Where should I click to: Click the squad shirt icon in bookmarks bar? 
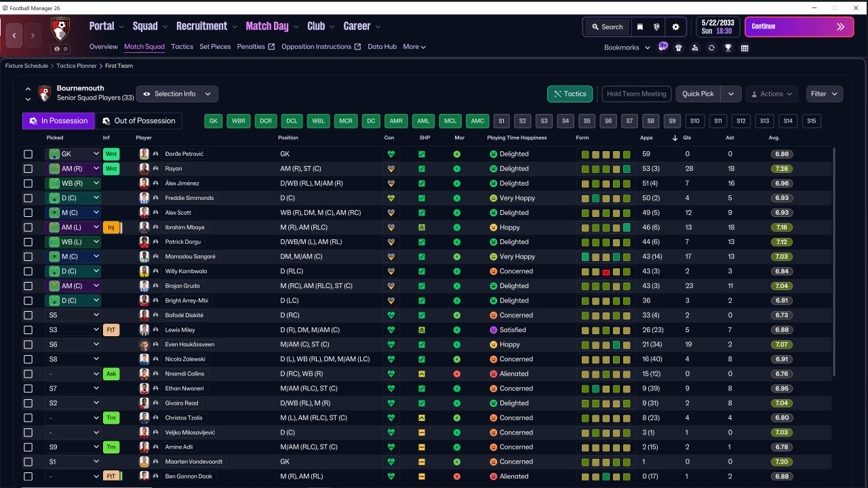click(x=679, y=47)
